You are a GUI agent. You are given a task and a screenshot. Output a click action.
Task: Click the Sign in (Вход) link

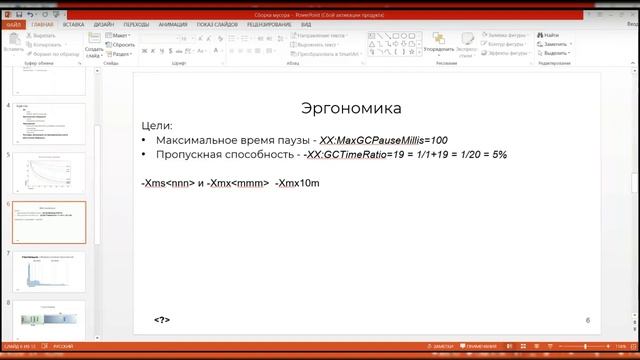(633, 24)
